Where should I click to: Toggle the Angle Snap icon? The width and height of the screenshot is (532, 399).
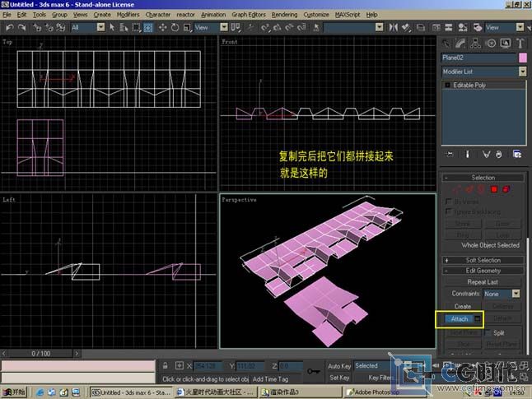click(x=278, y=27)
